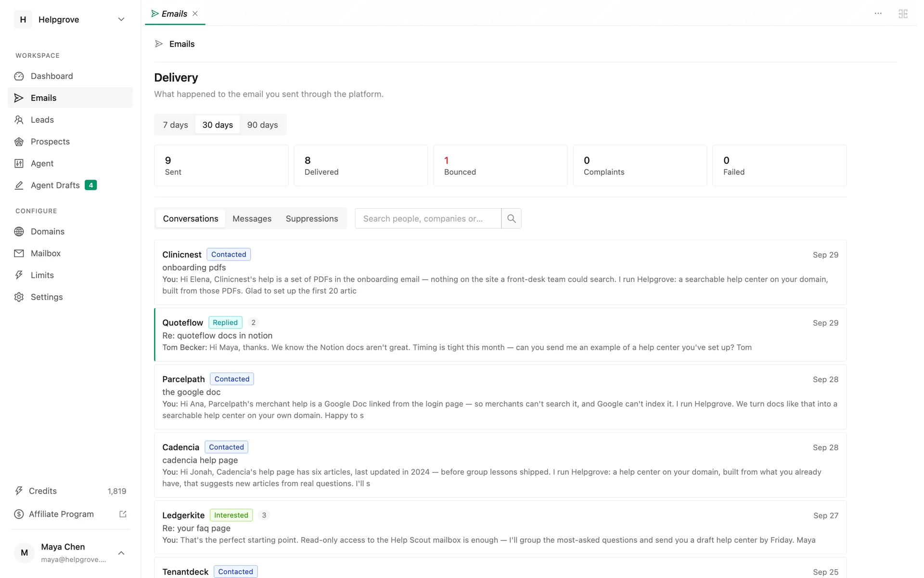Click the Bounced stat card
The image size is (924, 578).
click(x=500, y=165)
